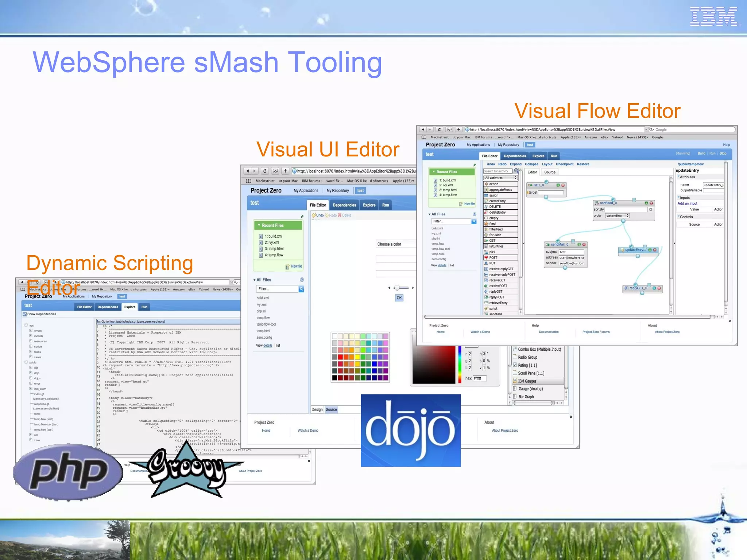Check the Radio Group checkbox

515,357
